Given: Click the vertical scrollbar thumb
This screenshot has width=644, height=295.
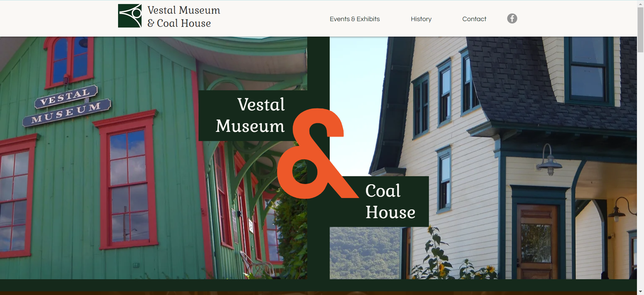Looking at the screenshot, I should tap(640, 30).
